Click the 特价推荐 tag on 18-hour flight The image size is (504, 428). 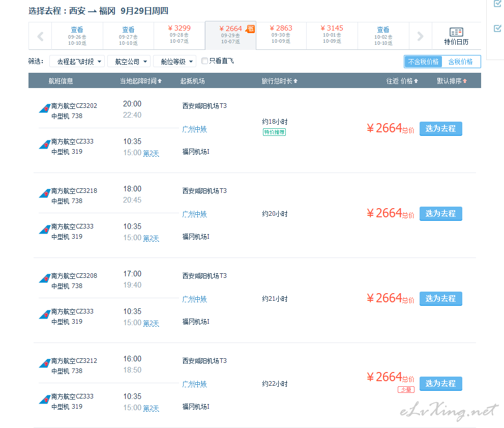274,132
